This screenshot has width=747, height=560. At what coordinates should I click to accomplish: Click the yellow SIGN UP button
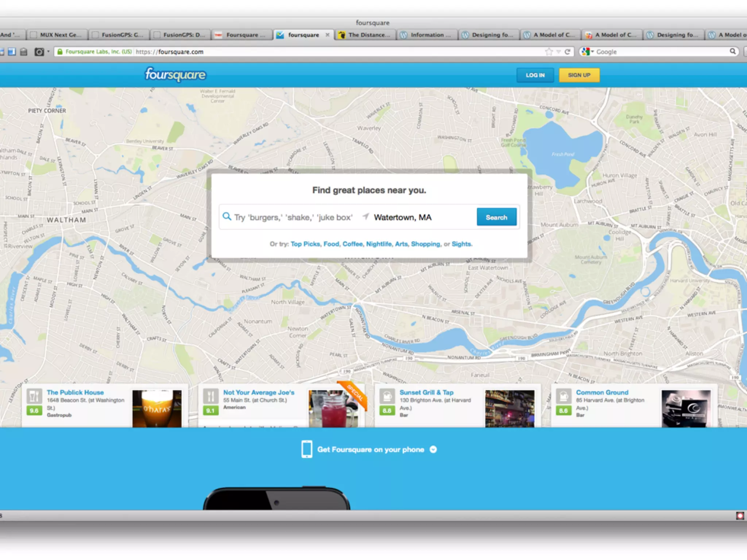(579, 75)
